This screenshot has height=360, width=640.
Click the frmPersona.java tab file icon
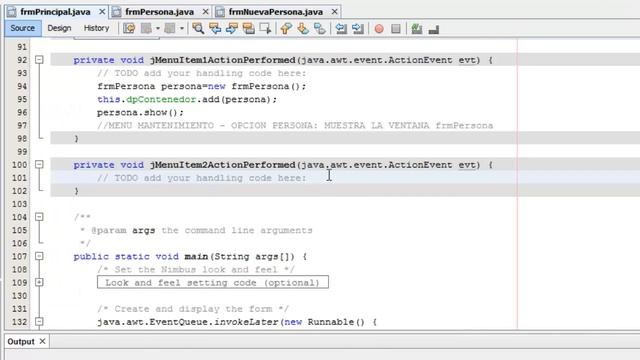point(117,12)
